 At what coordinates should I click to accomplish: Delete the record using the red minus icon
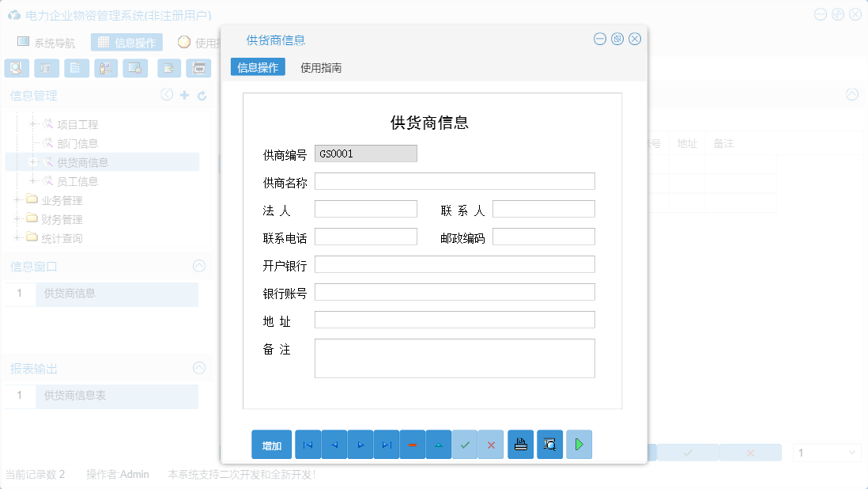click(413, 444)
